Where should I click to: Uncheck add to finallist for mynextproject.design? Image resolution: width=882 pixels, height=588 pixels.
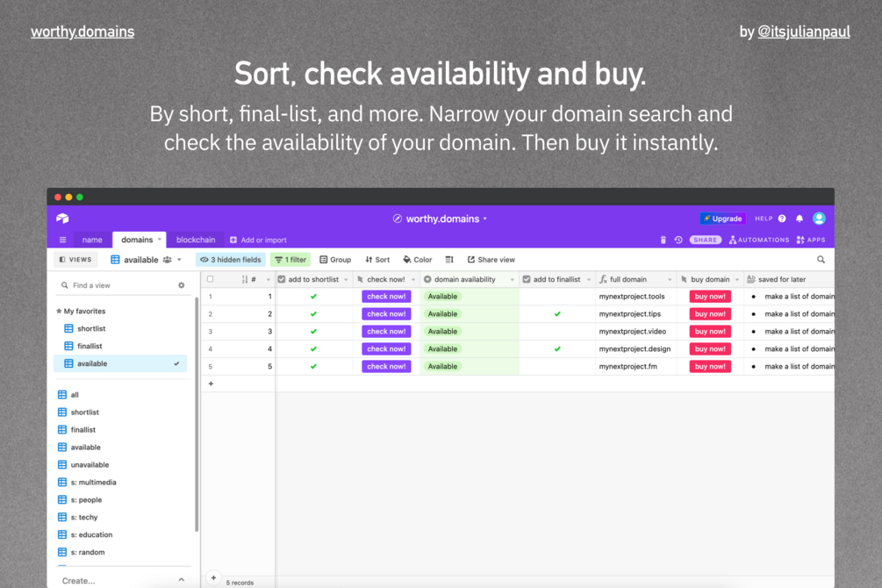coord(557,349)
